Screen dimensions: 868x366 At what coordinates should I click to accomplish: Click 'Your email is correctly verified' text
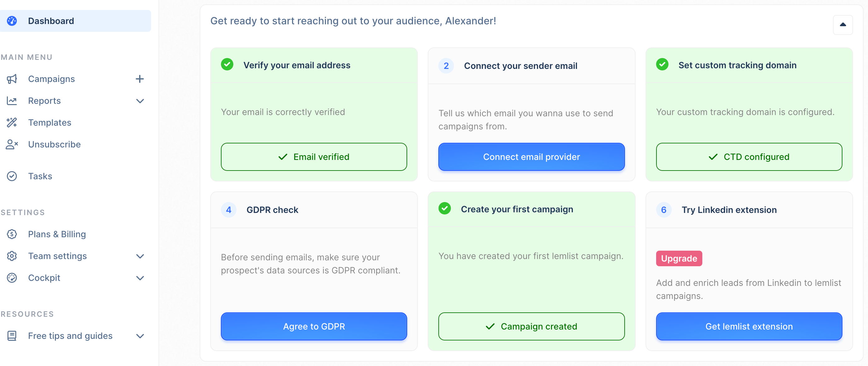(283, 112)
